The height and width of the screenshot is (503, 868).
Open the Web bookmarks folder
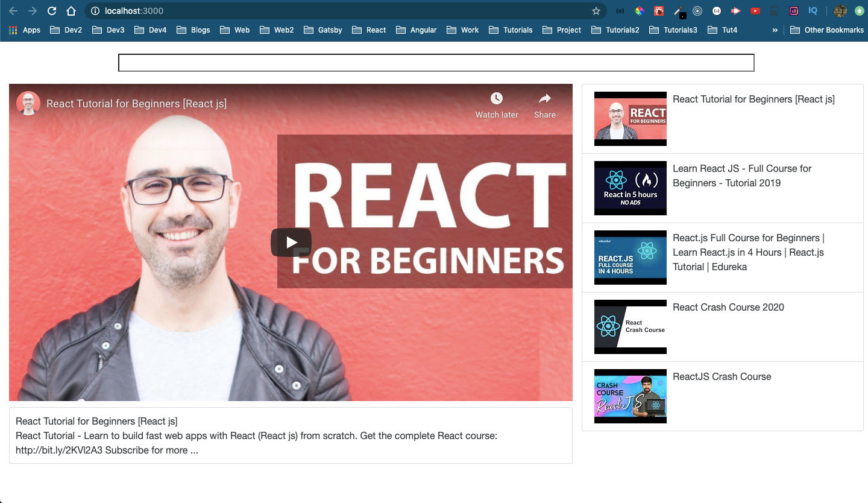(235, 30)
